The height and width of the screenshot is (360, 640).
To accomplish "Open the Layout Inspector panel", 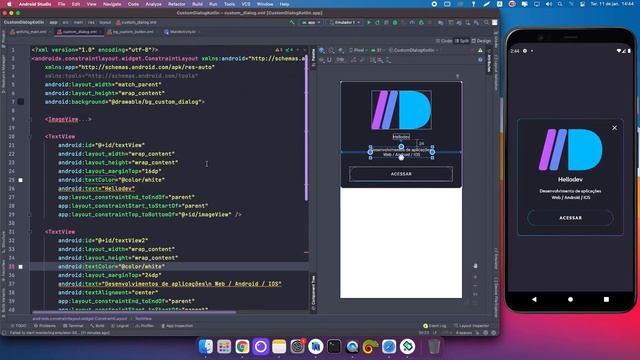I will click(x=471, y=326).
